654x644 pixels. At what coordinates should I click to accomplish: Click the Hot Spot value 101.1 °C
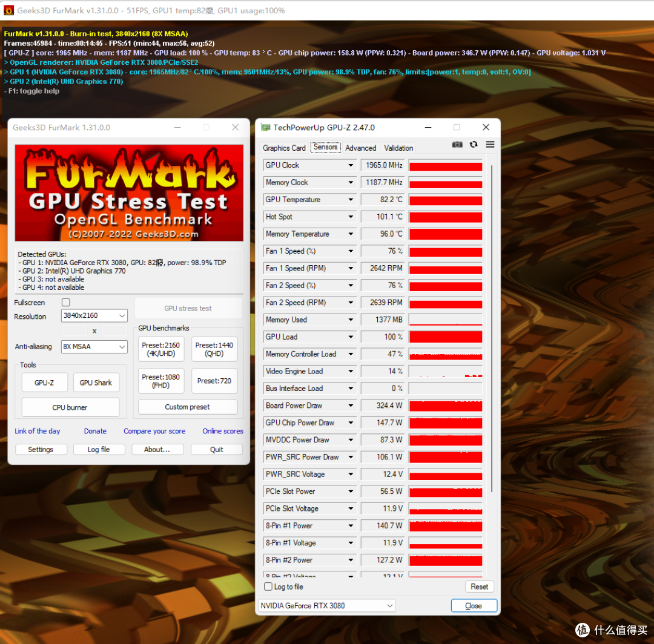click(382, 217)
